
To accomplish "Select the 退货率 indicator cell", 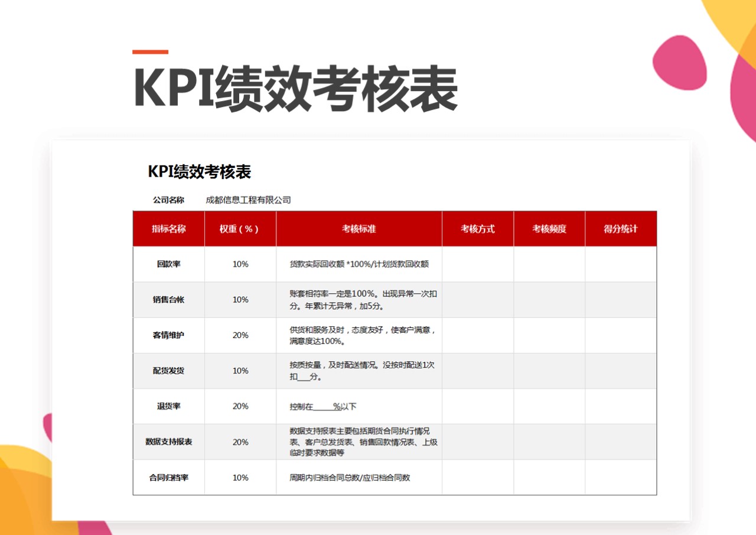I will pos(170,406).
